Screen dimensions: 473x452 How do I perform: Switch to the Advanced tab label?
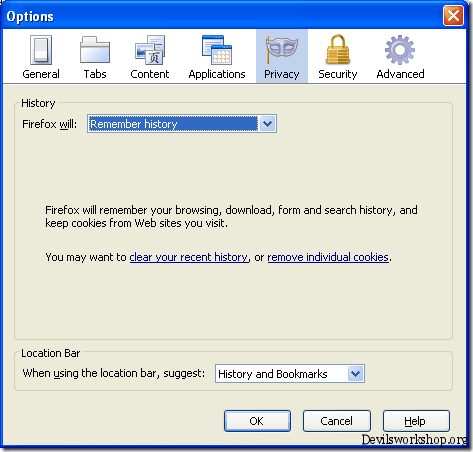400,74
